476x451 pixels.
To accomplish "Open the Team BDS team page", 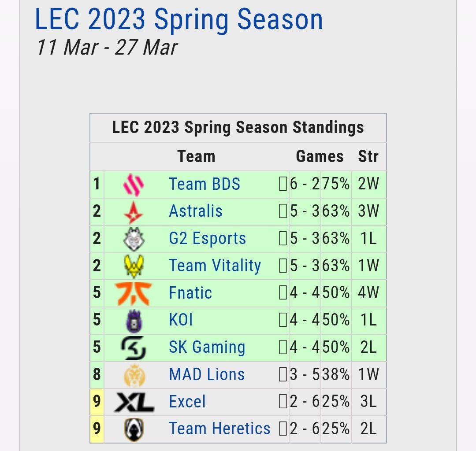I will (205, 184).
